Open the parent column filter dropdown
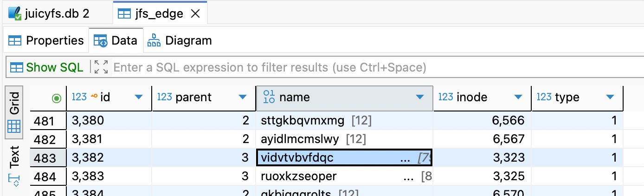Screen dimensions: 644x196 click(x=242, y=97)
